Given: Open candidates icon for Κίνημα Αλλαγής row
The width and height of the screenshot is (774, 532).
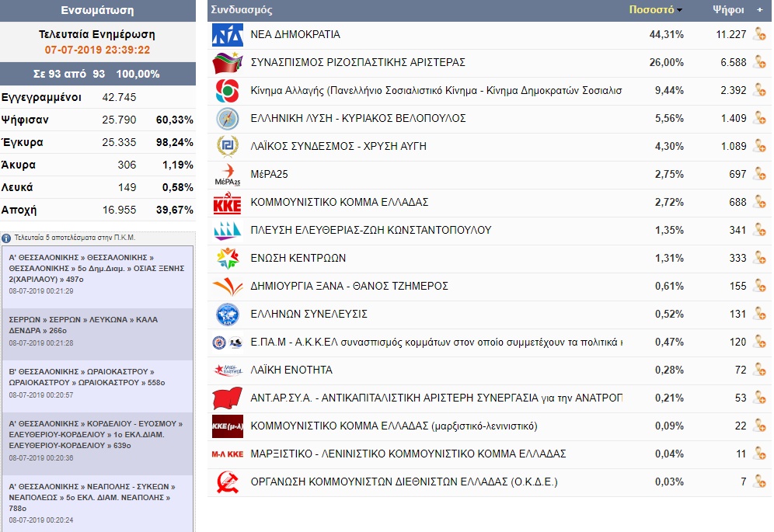Looking at the screenshot, I should [x=759, y=90].
